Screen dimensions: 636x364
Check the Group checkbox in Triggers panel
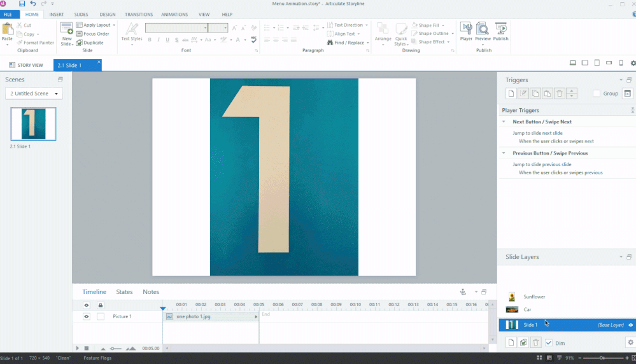click(597, 94)
